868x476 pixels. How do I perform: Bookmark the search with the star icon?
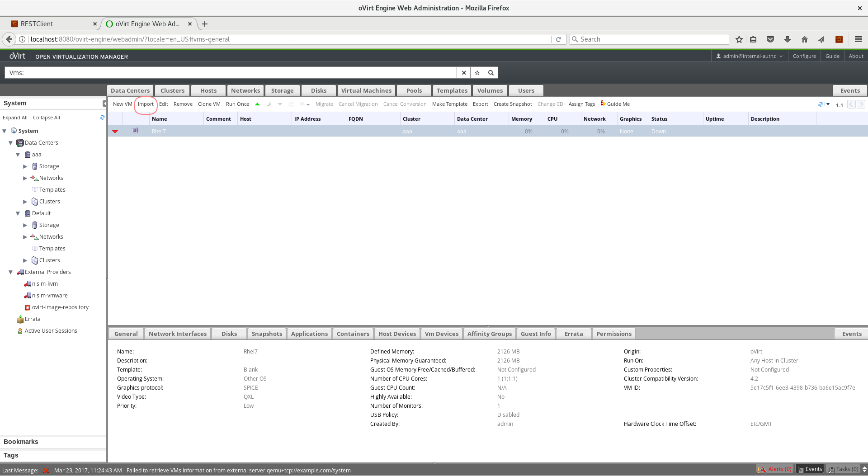coord(477,73)
